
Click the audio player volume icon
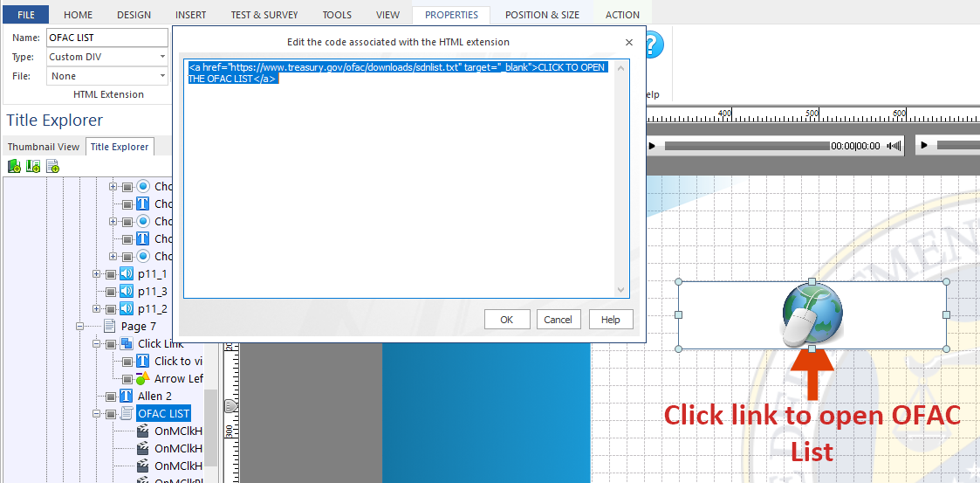click(895, 146)
